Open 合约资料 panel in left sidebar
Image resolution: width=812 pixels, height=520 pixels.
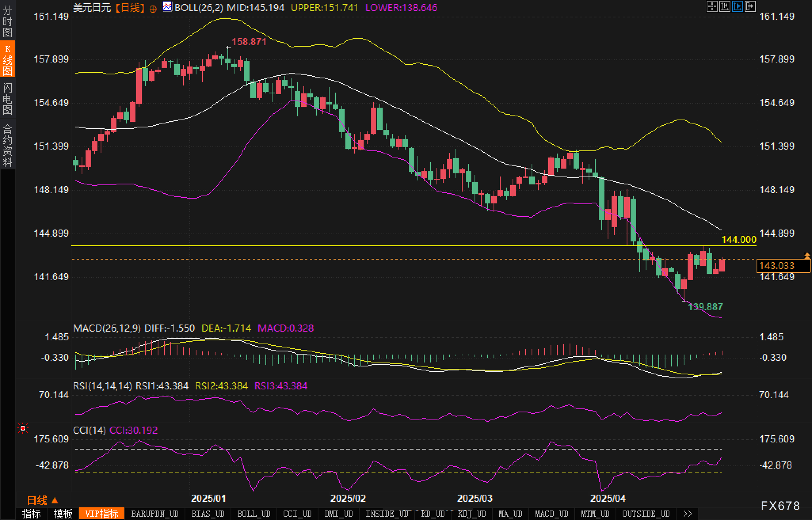(8, 145)
